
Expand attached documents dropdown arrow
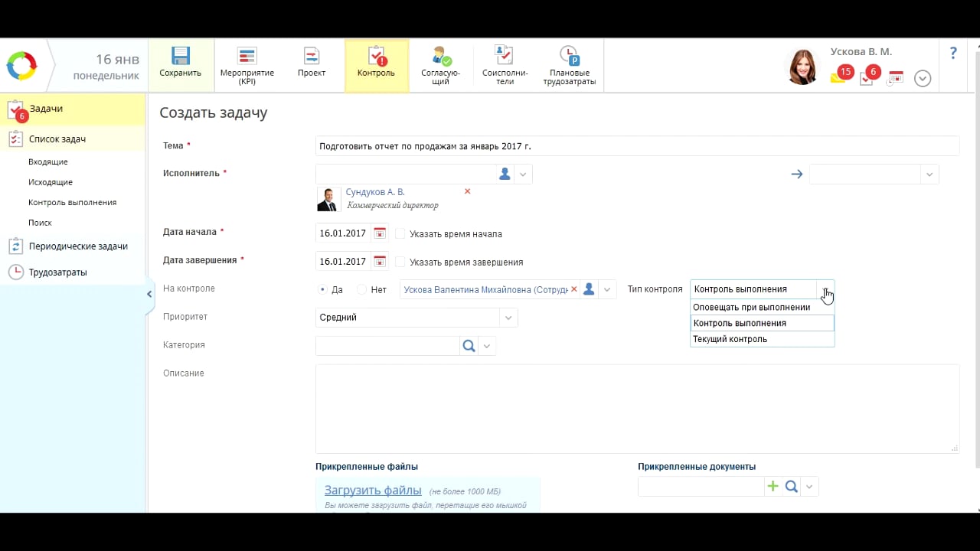809,486
